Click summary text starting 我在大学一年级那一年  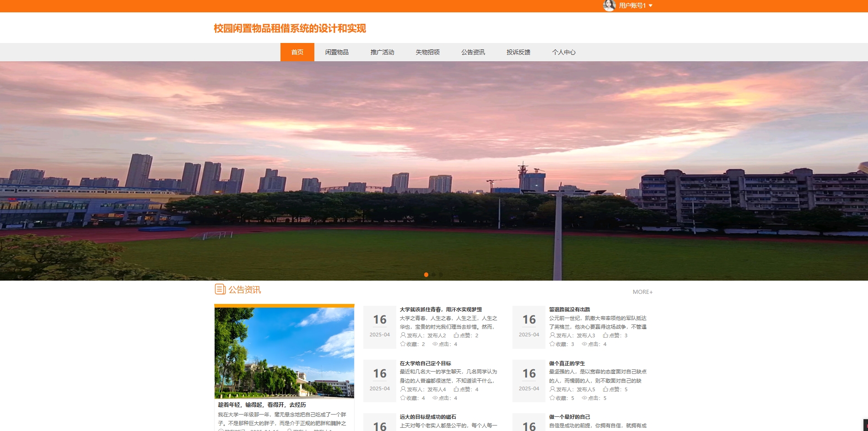click(x=282, y=419)
